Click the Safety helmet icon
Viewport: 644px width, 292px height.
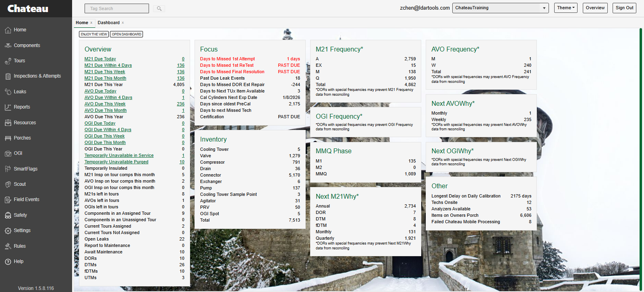click(x=8, y=215)
